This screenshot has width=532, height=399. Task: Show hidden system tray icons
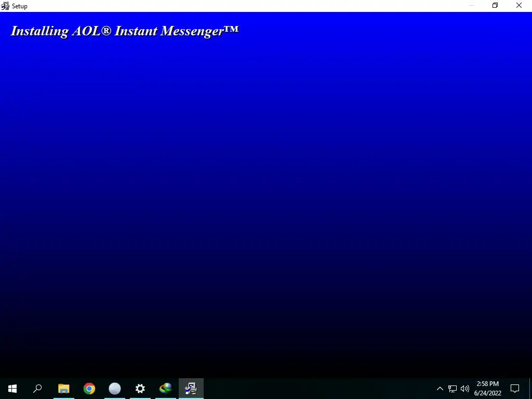pos(440,389)
